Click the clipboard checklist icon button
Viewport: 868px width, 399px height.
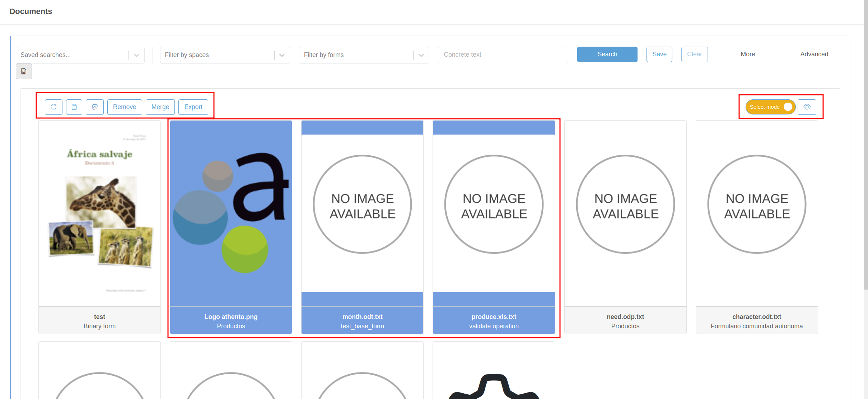(74, 107)
